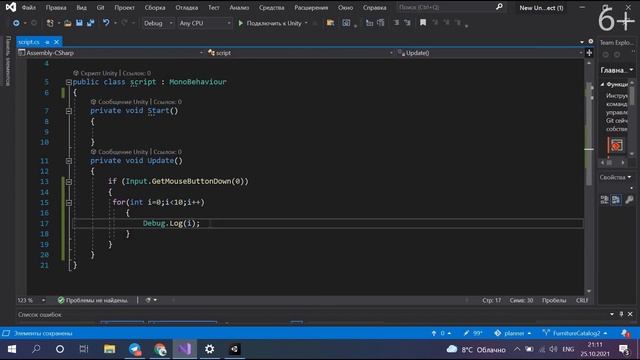The width and height of the screenshot is (640, 360).
Task: Collapse the Update() method block
Action: click(69, 161)
